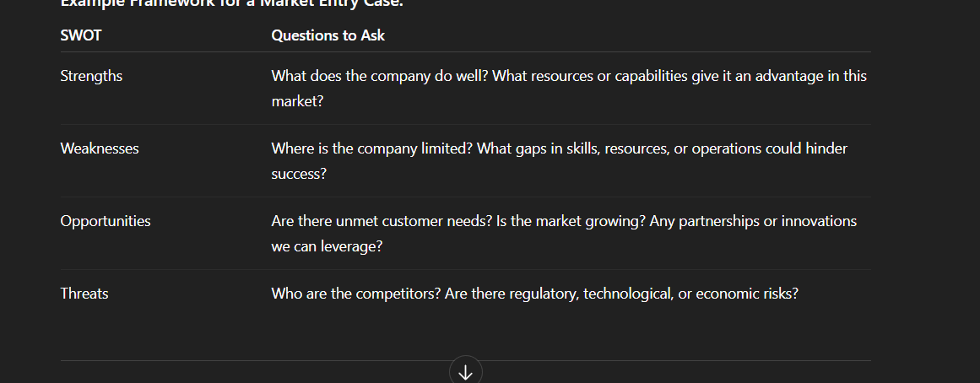Click "Where is the company limited?" text

tap(372, 148)
